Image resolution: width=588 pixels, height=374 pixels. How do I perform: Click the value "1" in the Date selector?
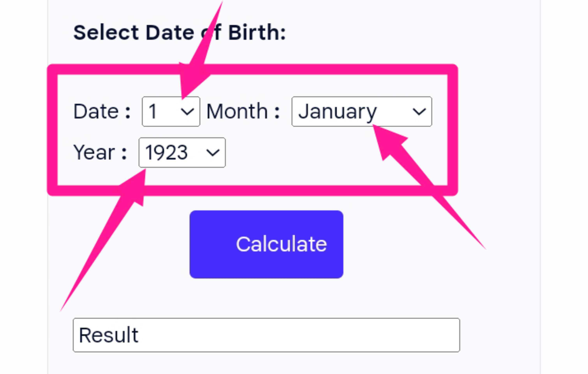pyautogui.click(x=153, y=112)
